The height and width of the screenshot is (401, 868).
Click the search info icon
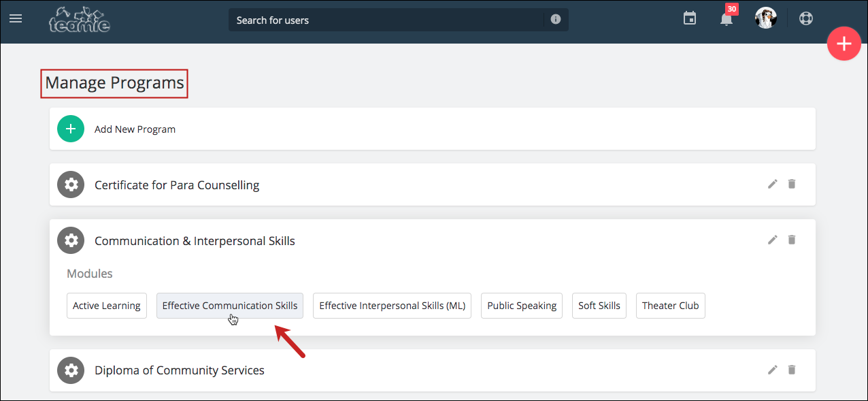[x=556, y=20]
